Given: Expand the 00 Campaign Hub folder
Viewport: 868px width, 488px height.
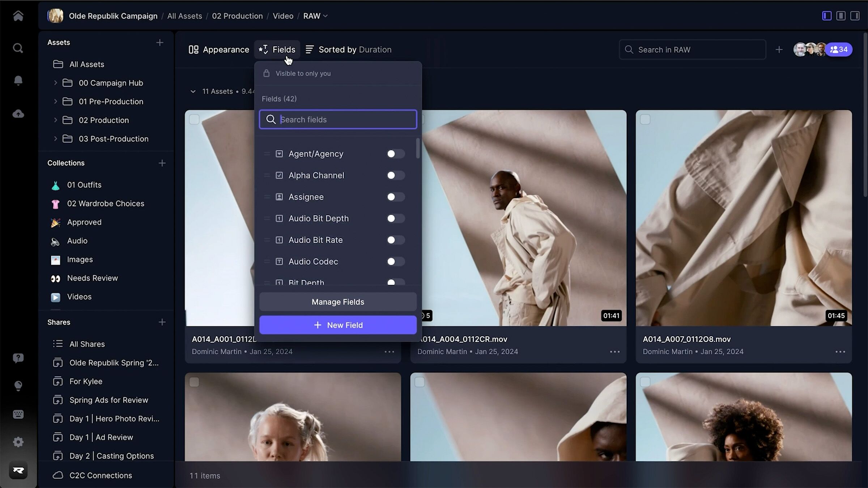Looking at the screenshot, I should click(x=55, y=83).
